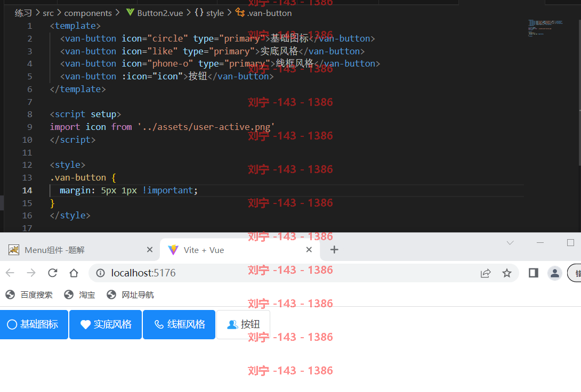Click the 基础图标 button

click(x=34, y=325)
